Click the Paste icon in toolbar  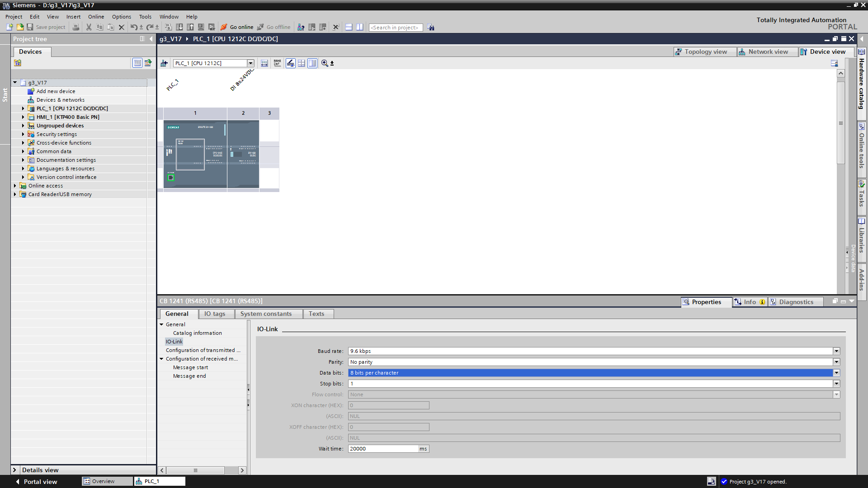110,27
